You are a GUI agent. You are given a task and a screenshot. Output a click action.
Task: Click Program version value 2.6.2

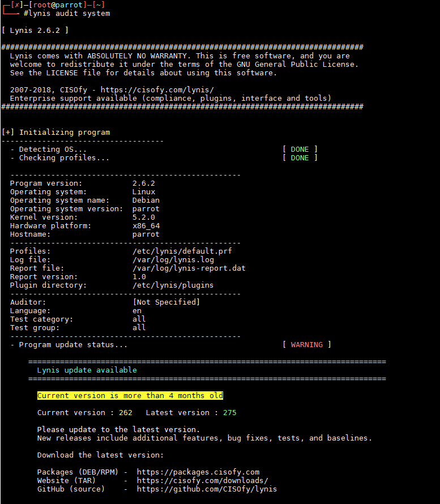pyautogui.click(x=144, y=183)
